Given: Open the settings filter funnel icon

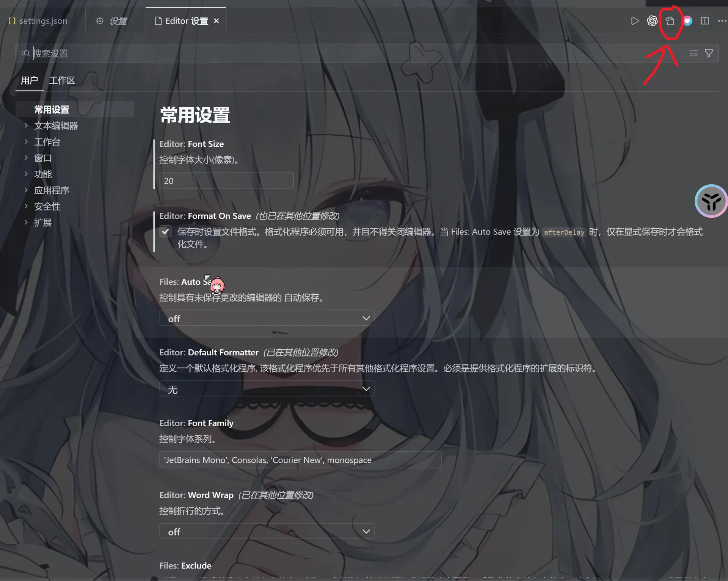Looking at the screenshot, I should point(709,53).
